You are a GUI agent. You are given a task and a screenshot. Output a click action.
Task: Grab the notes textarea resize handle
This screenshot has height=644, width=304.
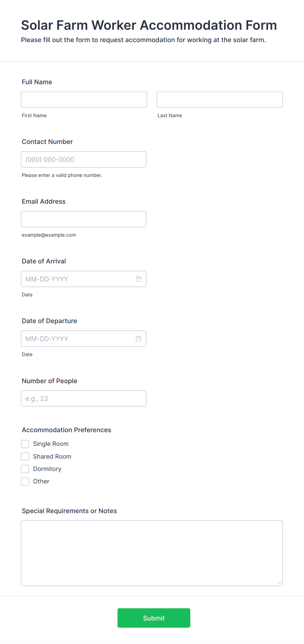tap(279, 582)
